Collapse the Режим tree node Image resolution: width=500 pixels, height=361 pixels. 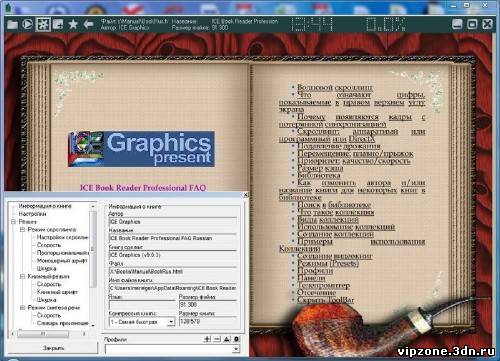click(14, 222)
